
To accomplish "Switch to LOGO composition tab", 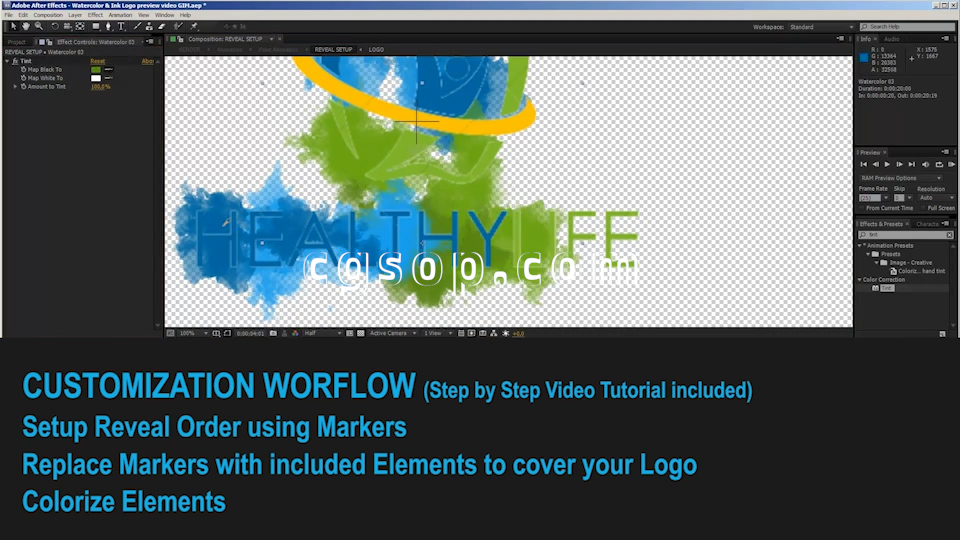I will 377,50.
